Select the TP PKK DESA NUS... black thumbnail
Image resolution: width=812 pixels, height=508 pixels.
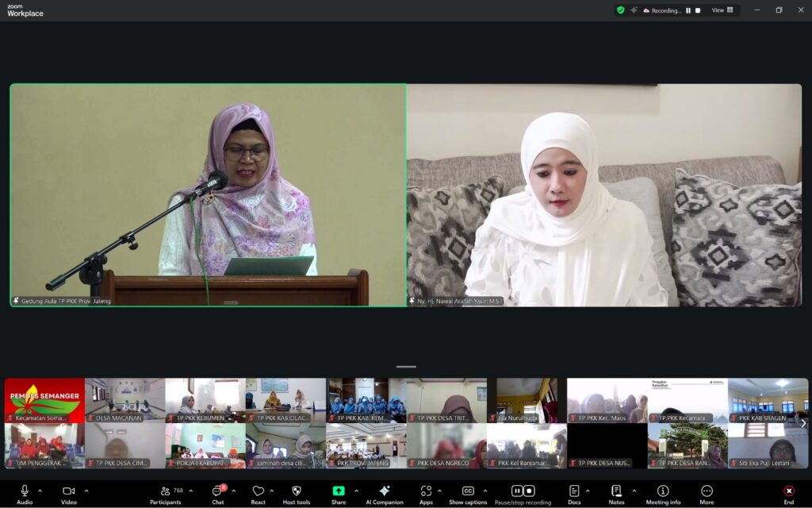[x=607, y=446]
